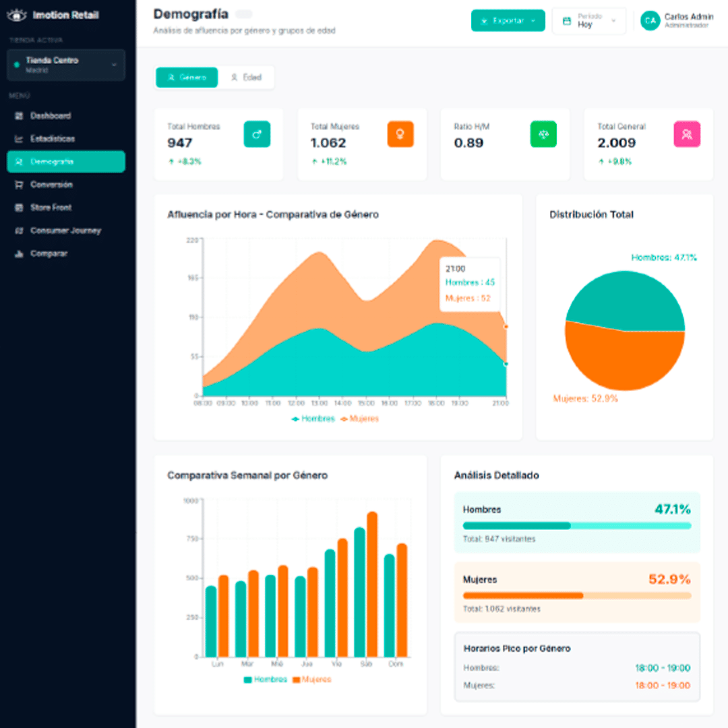Open the Exportar dropdown menu
The image size is (728, 728).
(508, 21)
